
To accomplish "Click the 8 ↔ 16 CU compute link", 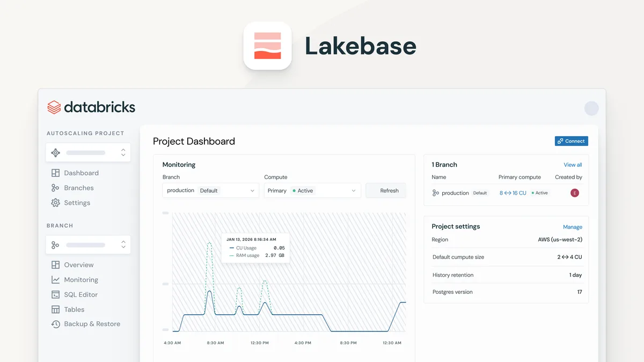I will pyautogui.click(x=513, y=193).
